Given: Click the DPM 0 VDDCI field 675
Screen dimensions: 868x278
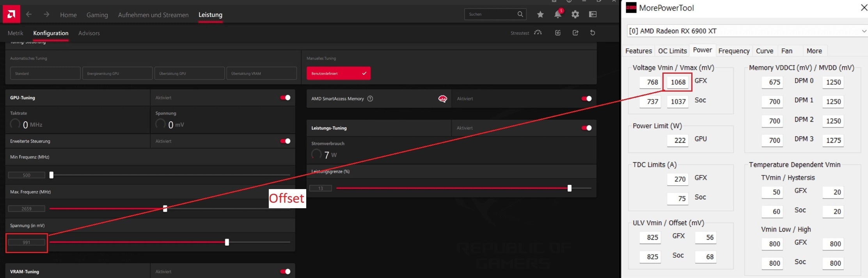Looking at the screenshot, I should pos(772,82).
